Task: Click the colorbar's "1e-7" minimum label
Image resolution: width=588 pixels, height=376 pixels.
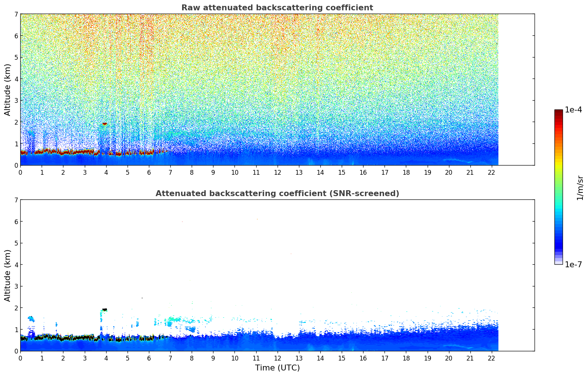Action: (573, 264)
